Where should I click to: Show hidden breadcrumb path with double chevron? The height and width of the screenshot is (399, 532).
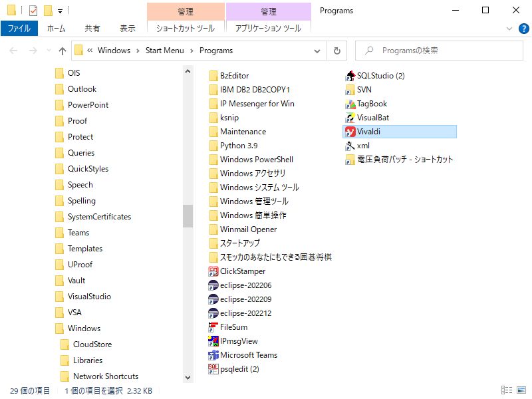pos(90,51)
